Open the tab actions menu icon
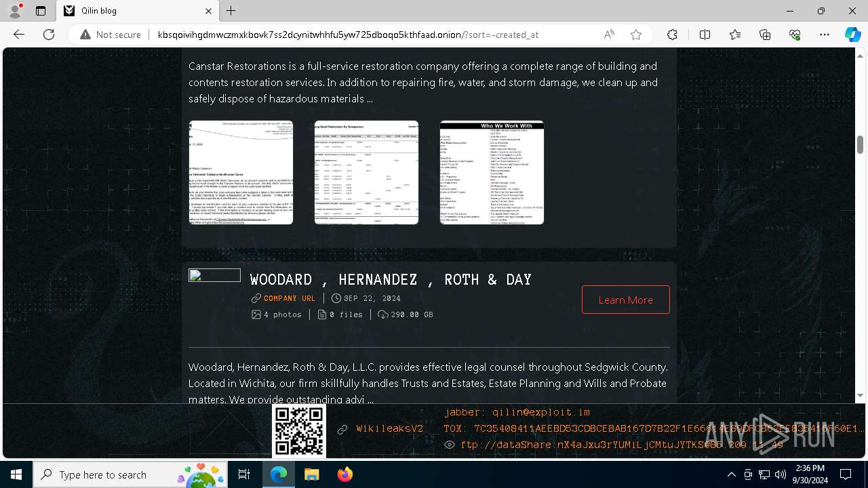 click(x=41, y=11)
